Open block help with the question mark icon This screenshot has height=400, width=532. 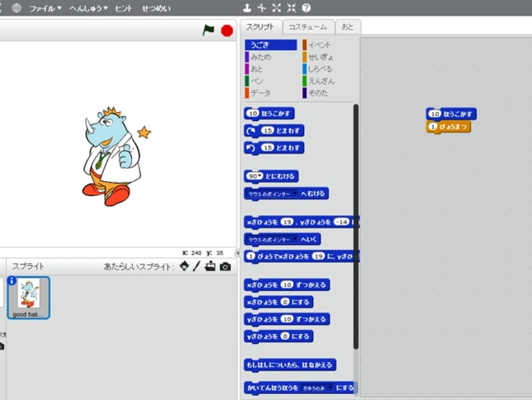[307, 8]
